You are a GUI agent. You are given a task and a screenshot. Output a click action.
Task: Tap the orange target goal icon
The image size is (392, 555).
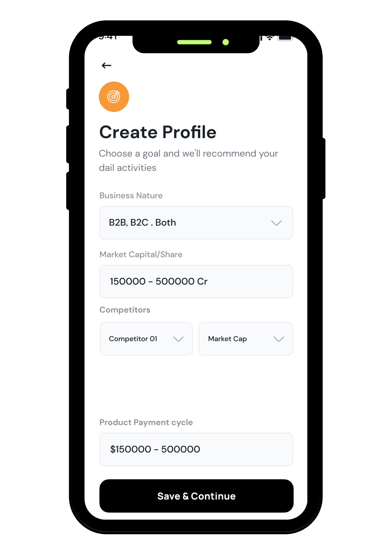pyautogui.click(x=114, y=97)
